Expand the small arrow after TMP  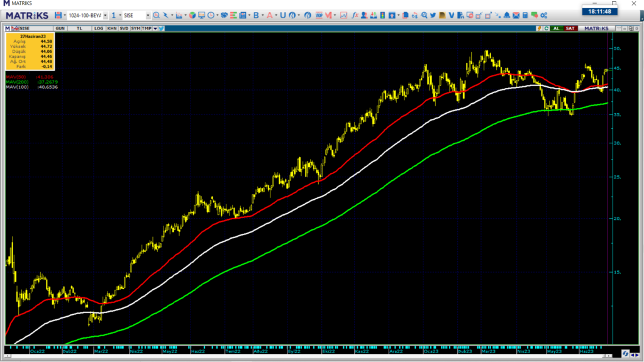155,28
